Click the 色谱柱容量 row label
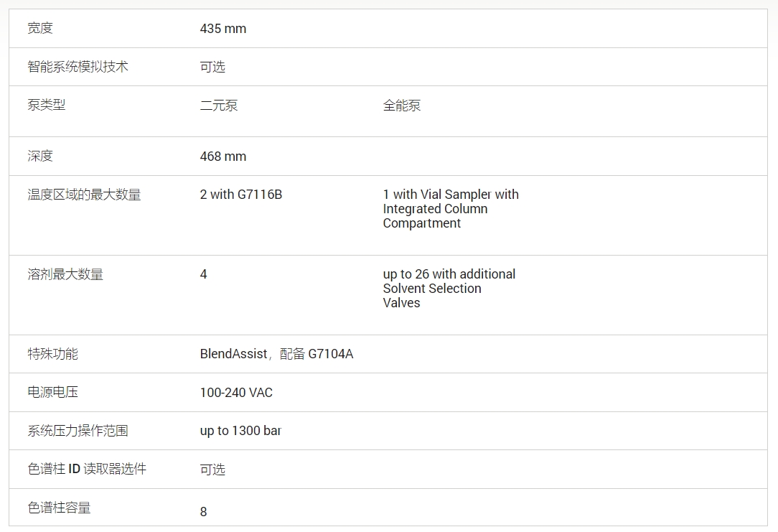778x532 pixels. click(59, 508)
